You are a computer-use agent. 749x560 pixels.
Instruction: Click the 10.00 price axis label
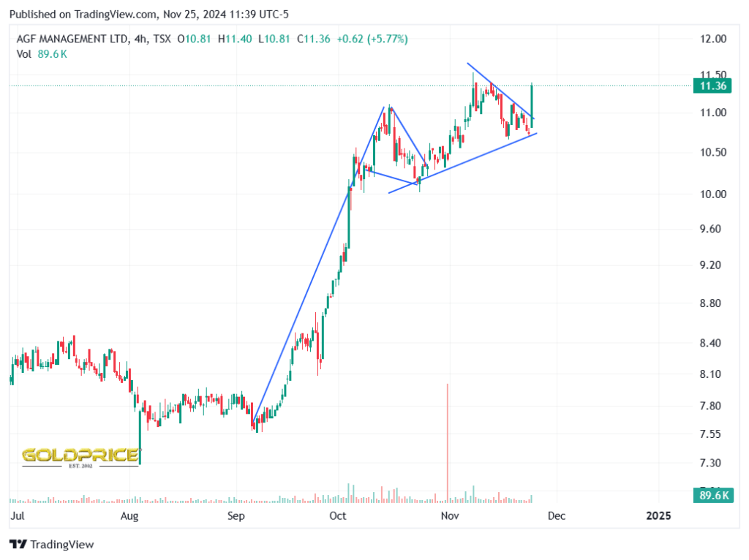[712, 194]
